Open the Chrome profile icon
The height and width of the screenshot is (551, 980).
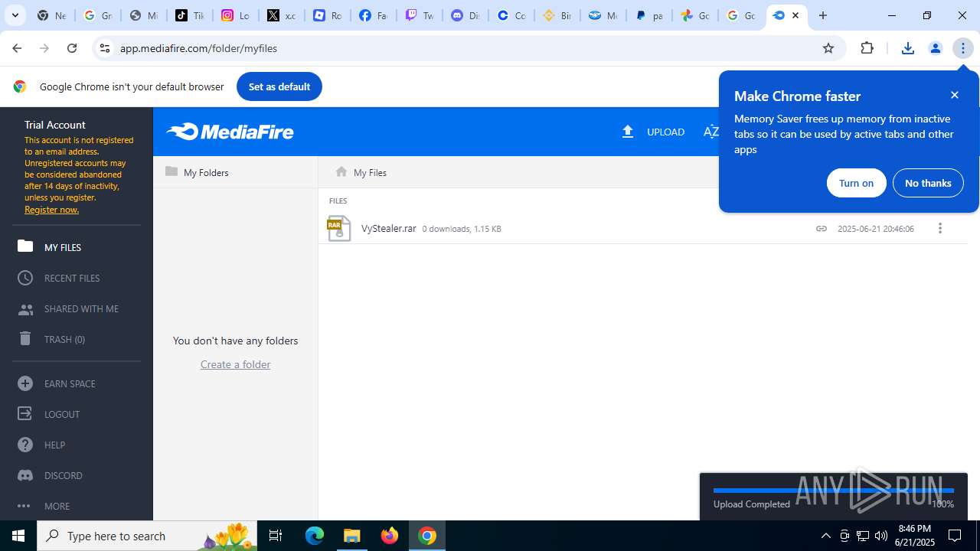[936, 48]
